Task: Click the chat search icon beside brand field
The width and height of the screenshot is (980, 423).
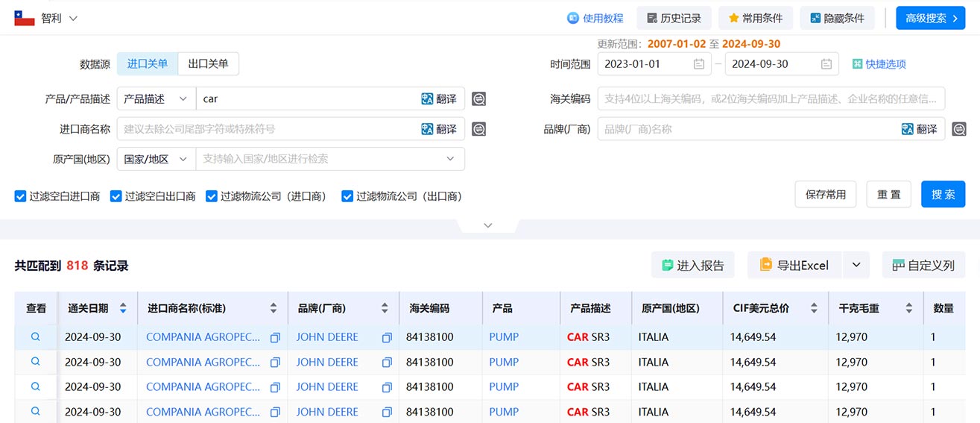Action: click(959, 129)
